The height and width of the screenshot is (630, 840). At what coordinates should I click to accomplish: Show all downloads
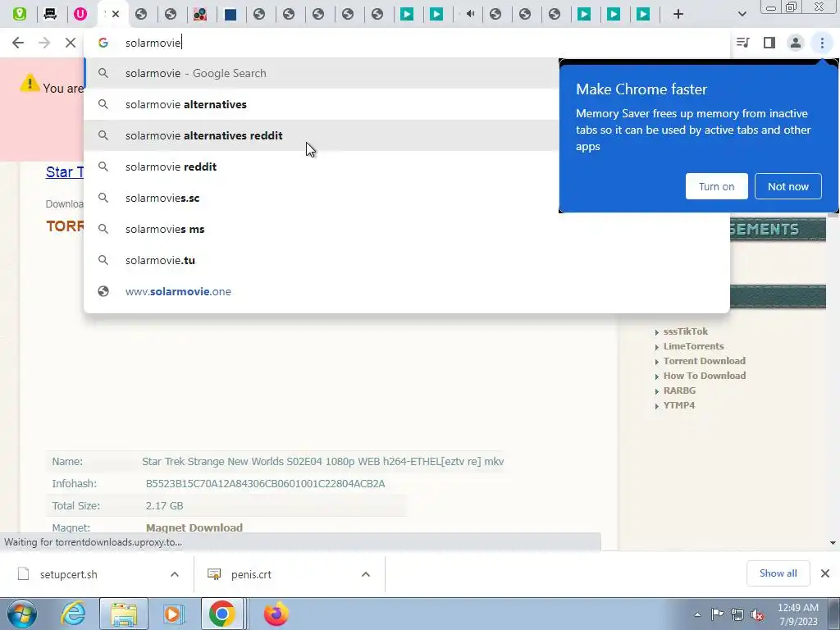pyautogui.click(x=778, y=573)
